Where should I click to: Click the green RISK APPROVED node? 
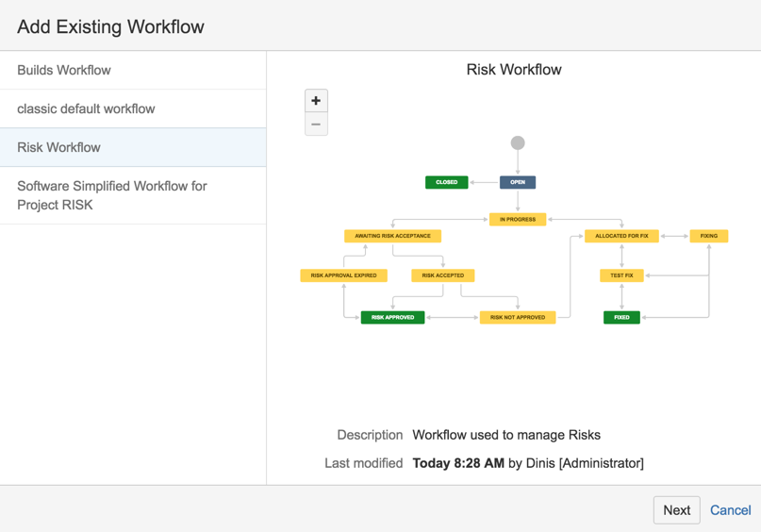pyautogui.click(x=392, y=318)
